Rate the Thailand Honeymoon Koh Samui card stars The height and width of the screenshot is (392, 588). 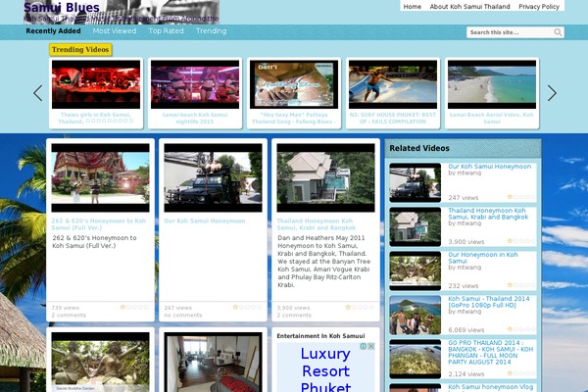coord(360,307)
